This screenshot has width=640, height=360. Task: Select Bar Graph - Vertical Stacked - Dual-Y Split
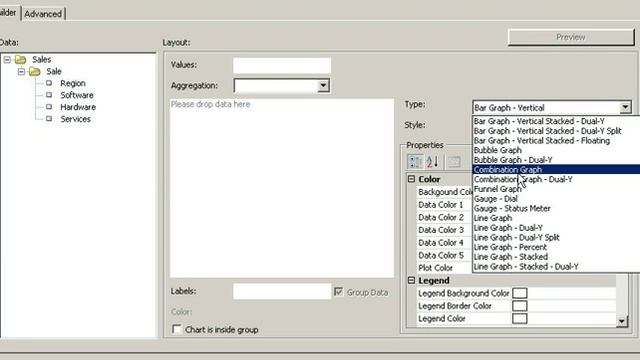pyautogui.click(x=556, y=131)
